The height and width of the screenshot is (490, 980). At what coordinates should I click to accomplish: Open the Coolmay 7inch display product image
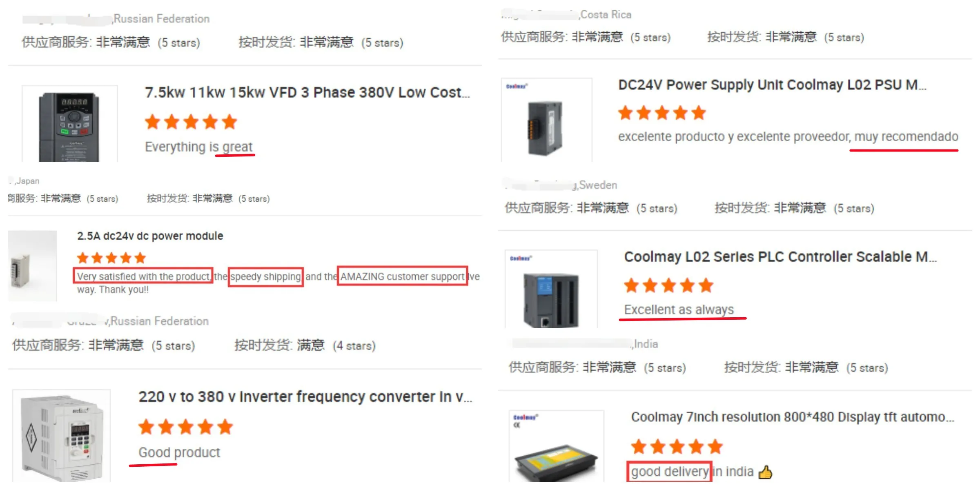(x=556, y=446)
